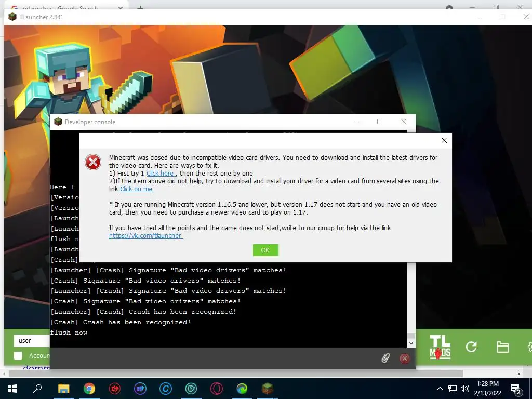This screenshot has height=399, width=532.
Task: Open the red gear app on taskbar
Action: (x=115, y=388)
